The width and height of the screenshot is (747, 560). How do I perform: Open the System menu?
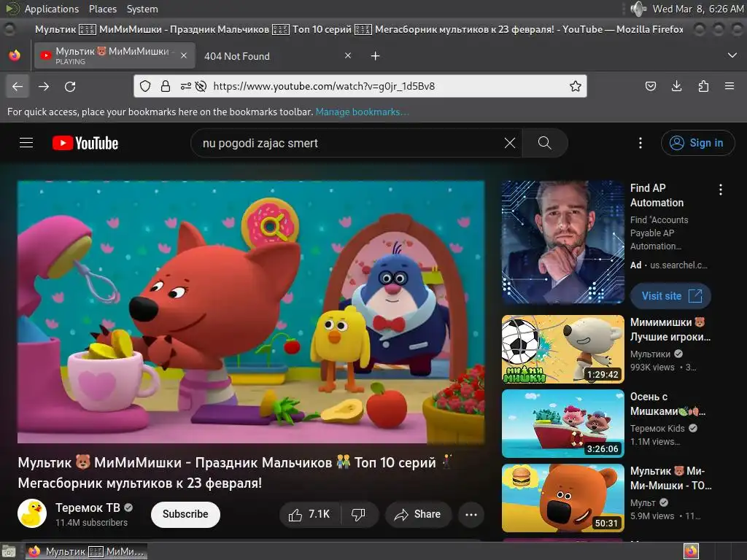point(142,9)
